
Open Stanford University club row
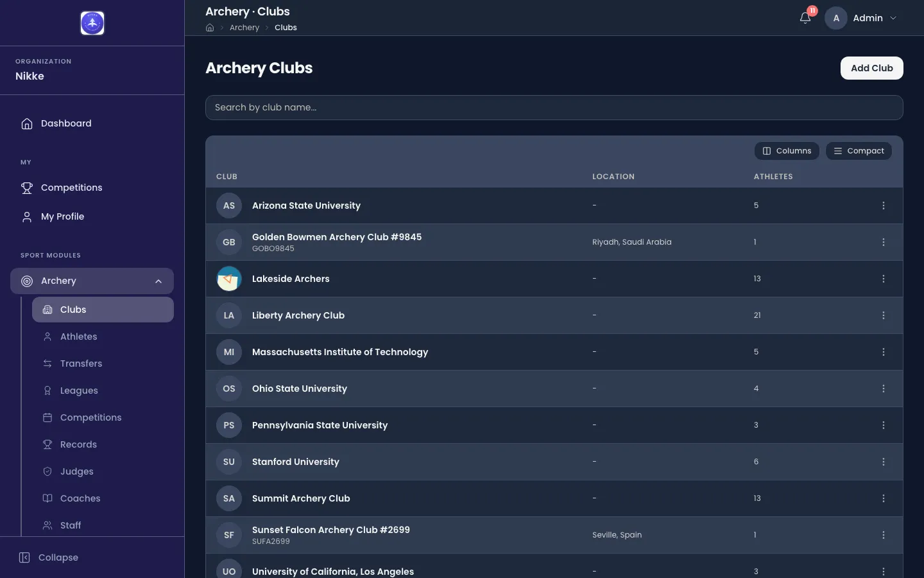(554, 462)
